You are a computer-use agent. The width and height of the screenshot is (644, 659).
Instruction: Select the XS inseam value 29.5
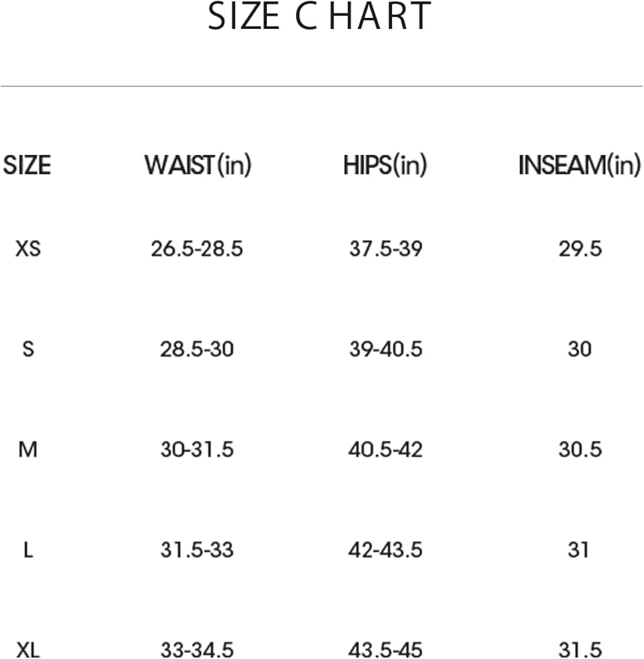579,249
